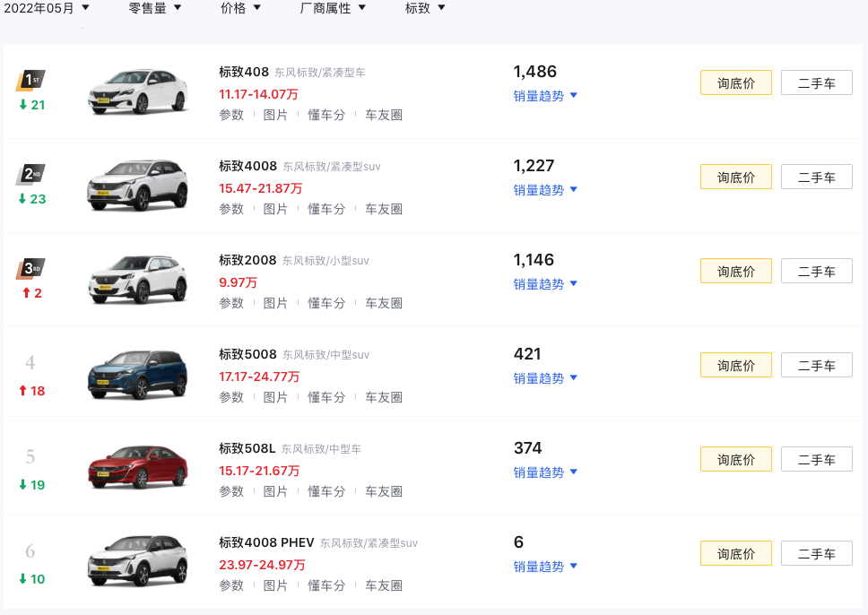Click the 2nd place rank badge
The image size is (868, 615).
tap(30, 175)
